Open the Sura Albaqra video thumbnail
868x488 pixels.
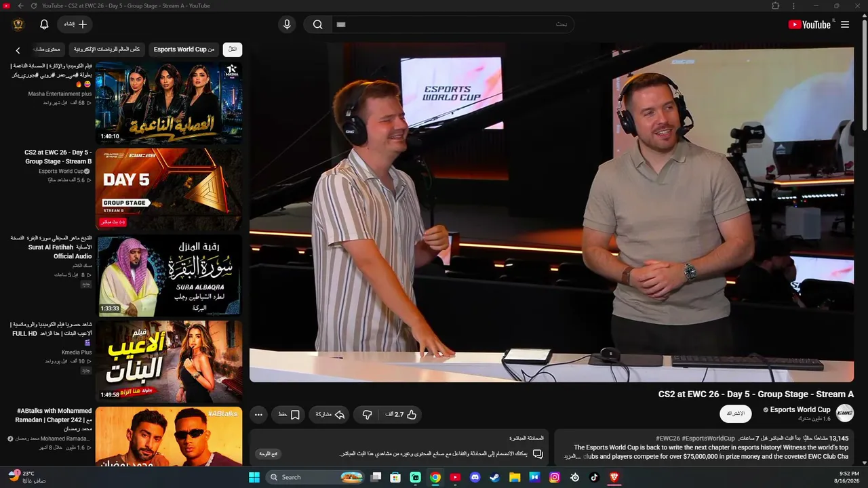[x=169, y=276]
